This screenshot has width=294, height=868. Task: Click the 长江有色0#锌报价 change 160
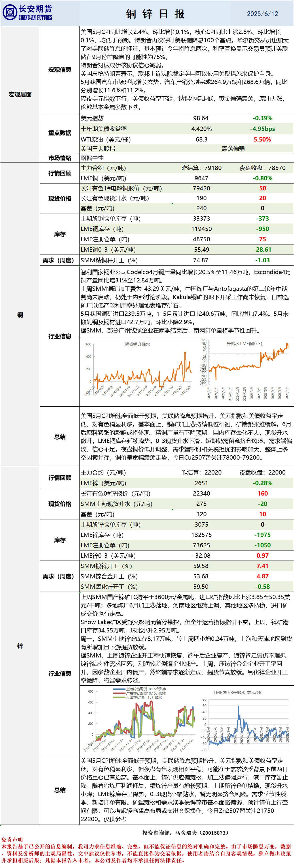(x=262, y=494)
